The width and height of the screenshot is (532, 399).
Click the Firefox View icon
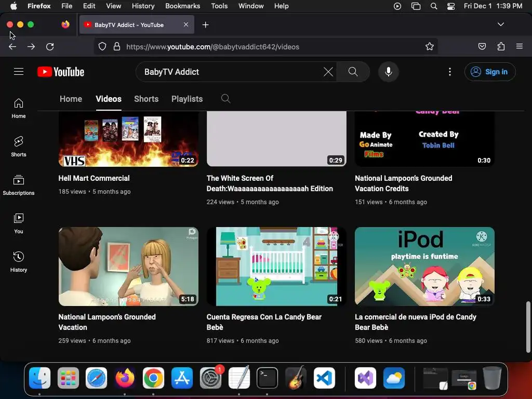pyautogui.click(x=65, y=24)
